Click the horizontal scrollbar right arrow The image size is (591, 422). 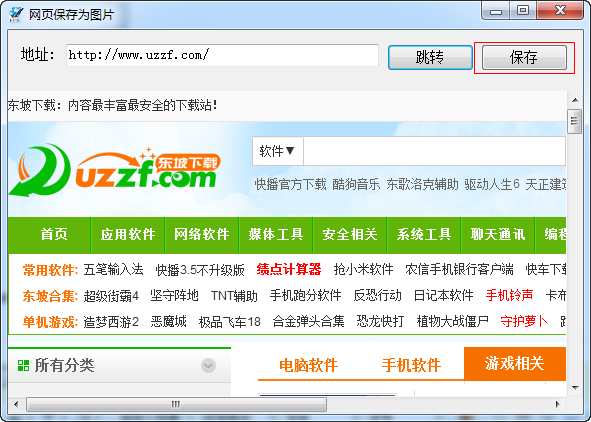[x=558, y=405]
